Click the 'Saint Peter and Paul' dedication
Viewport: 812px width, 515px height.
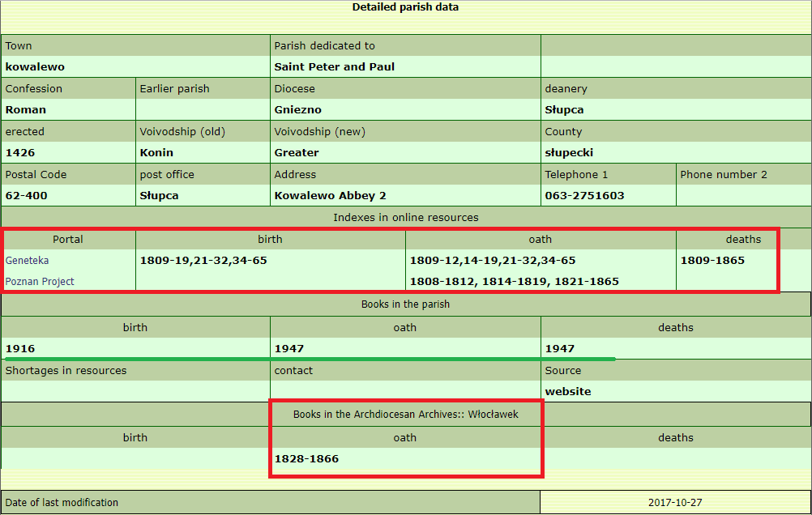point(334,67)
